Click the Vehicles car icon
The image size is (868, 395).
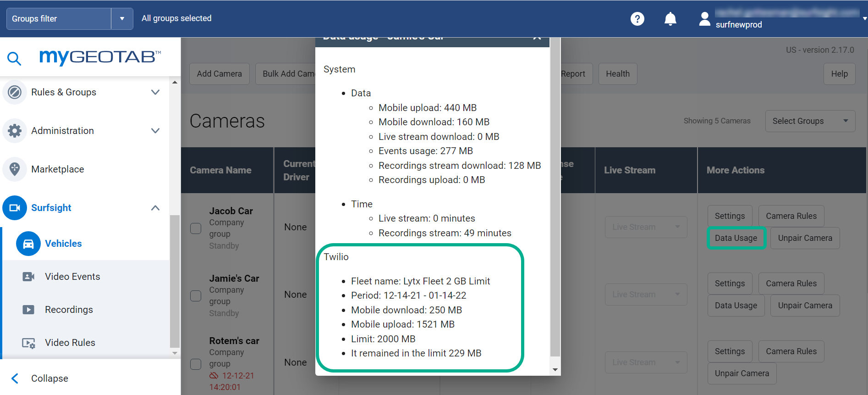pos(28,244)
